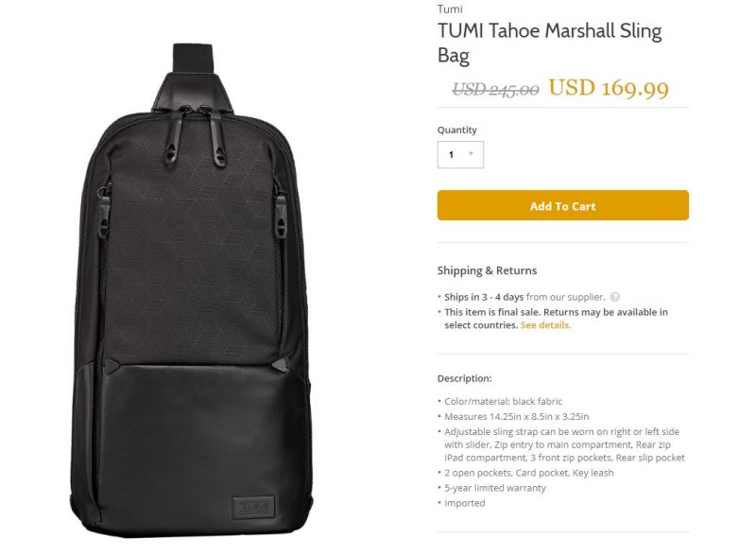This screenshot has height=556, width=756.
Task: Click the shipping info question mark icon
Action: tap(615, 297)
